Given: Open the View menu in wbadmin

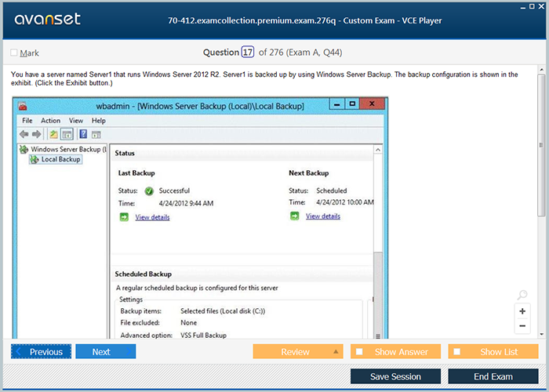Looking at the screenshot, I should coord(76,121).
